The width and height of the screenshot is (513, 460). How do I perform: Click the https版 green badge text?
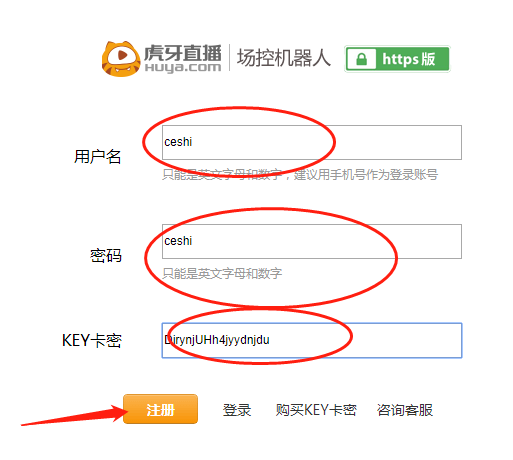coord(409,59)
